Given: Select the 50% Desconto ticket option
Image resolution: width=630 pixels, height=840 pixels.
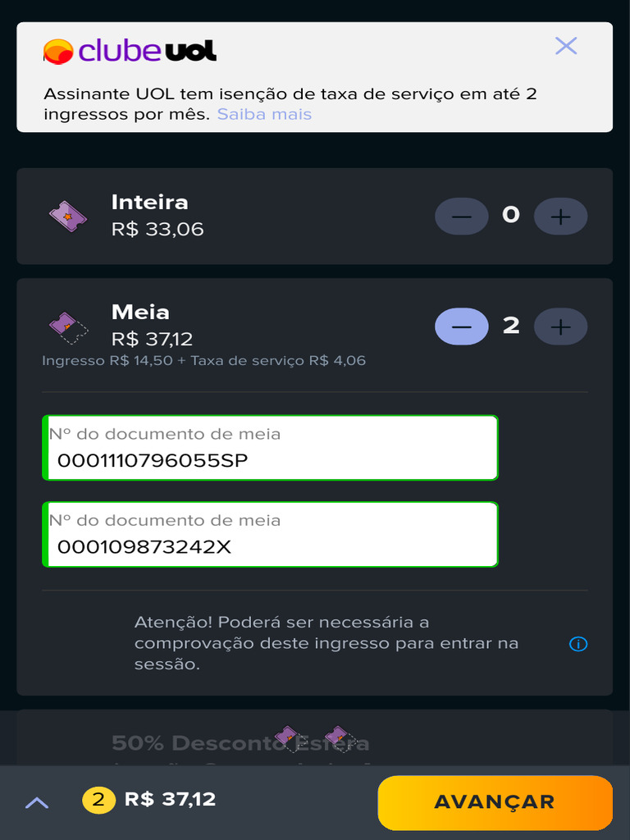Looking at the screenshot, I should coord(240,743).
